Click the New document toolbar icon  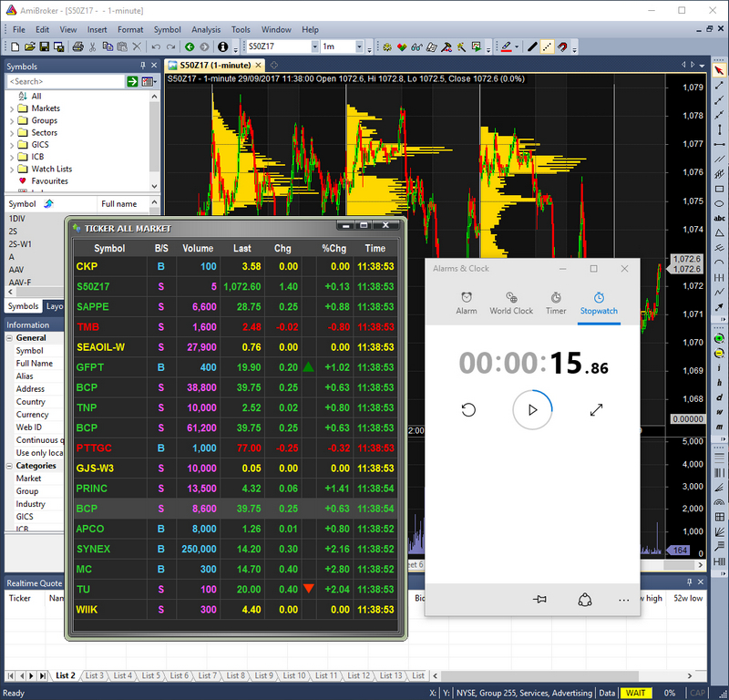[15, 46]
